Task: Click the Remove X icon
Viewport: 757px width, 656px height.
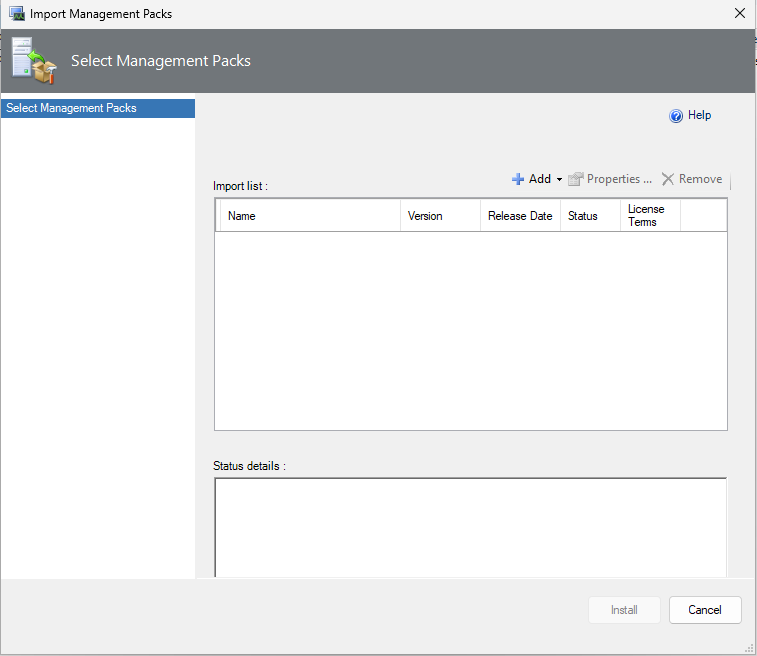Action: 668,179
